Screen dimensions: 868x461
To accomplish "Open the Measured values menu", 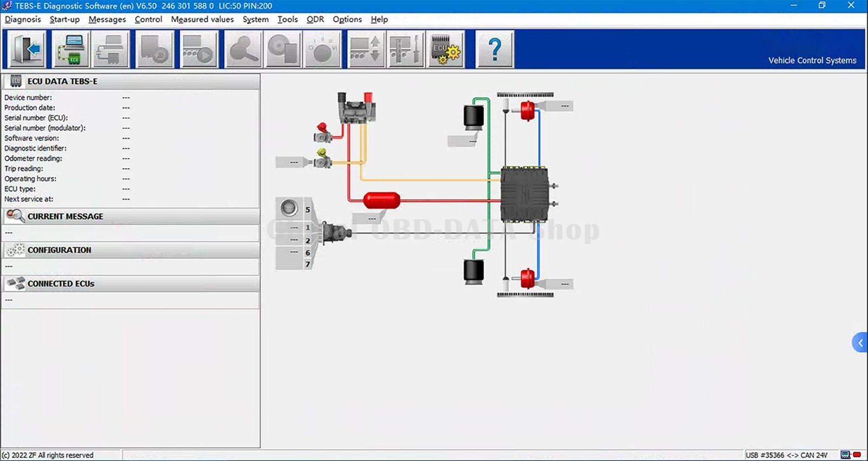I will (x=202, y=20).
